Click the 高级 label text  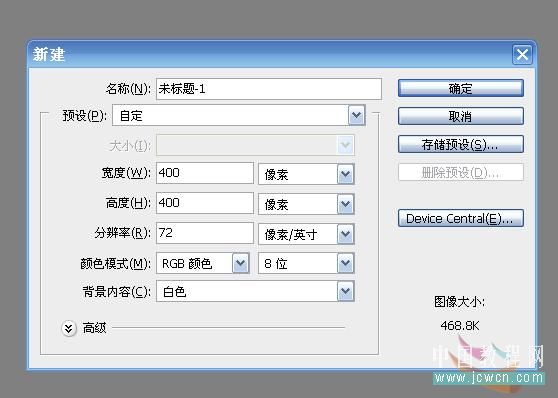click(x=94, y=328)
